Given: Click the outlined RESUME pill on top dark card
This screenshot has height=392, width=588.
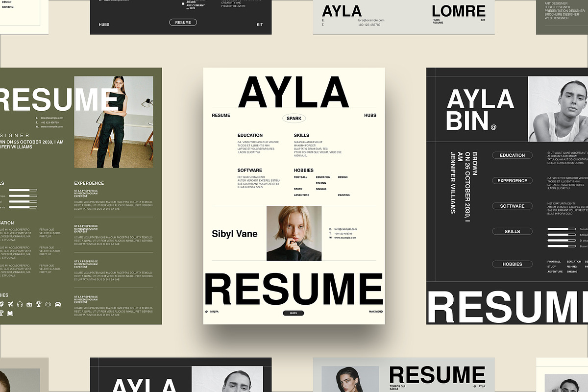Looking at the screenshot, I should [x=183, y=23].
